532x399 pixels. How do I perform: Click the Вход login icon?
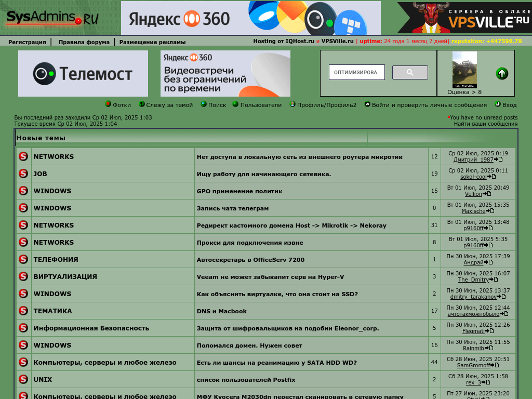pyautogui.click(x=497, y=104)
